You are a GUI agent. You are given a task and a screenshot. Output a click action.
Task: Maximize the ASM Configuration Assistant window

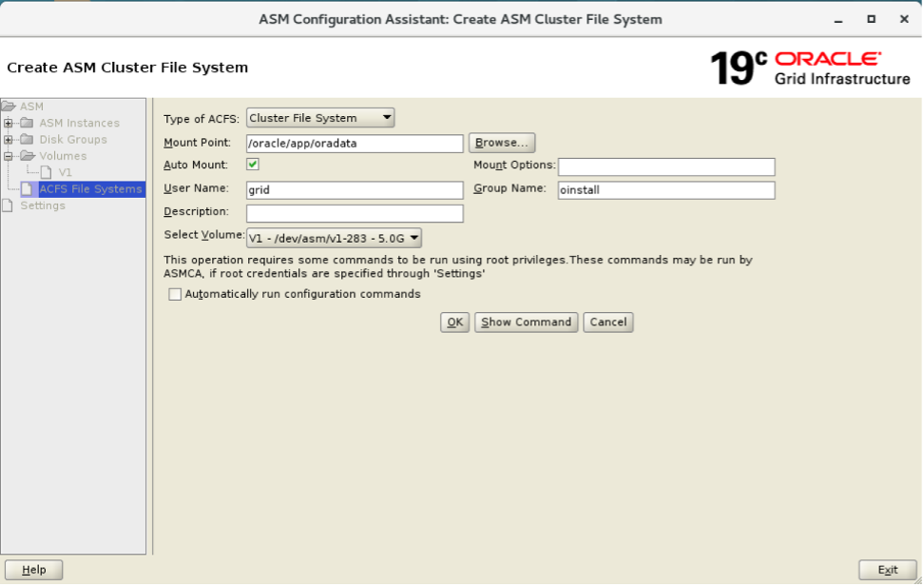click(871, 19)
